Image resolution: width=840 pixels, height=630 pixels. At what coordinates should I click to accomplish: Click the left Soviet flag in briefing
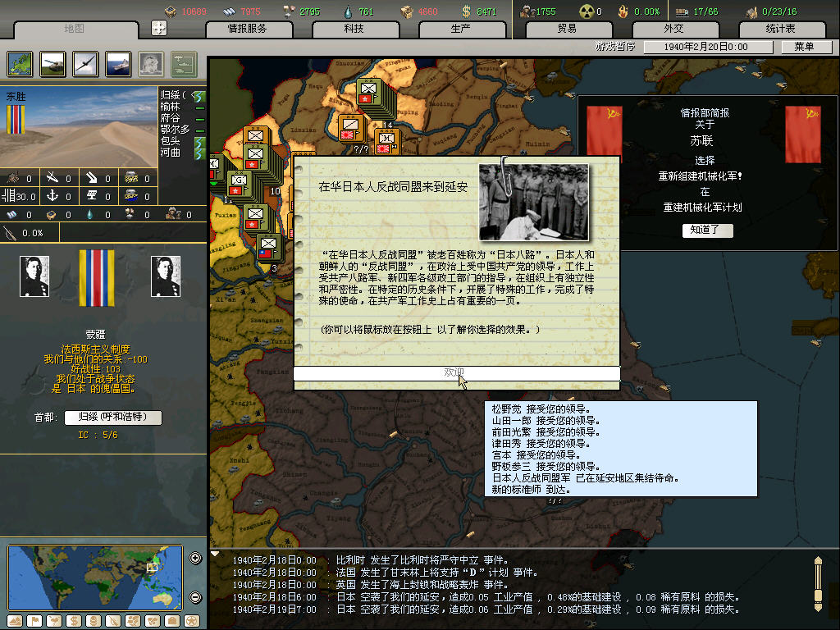(605, 134)
